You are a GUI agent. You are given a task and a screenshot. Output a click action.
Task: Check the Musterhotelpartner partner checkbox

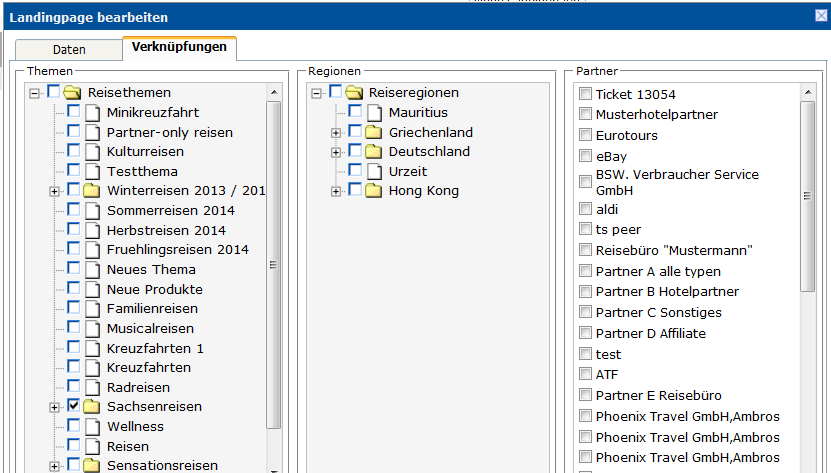pyautogui.click(x=585, y=115)
